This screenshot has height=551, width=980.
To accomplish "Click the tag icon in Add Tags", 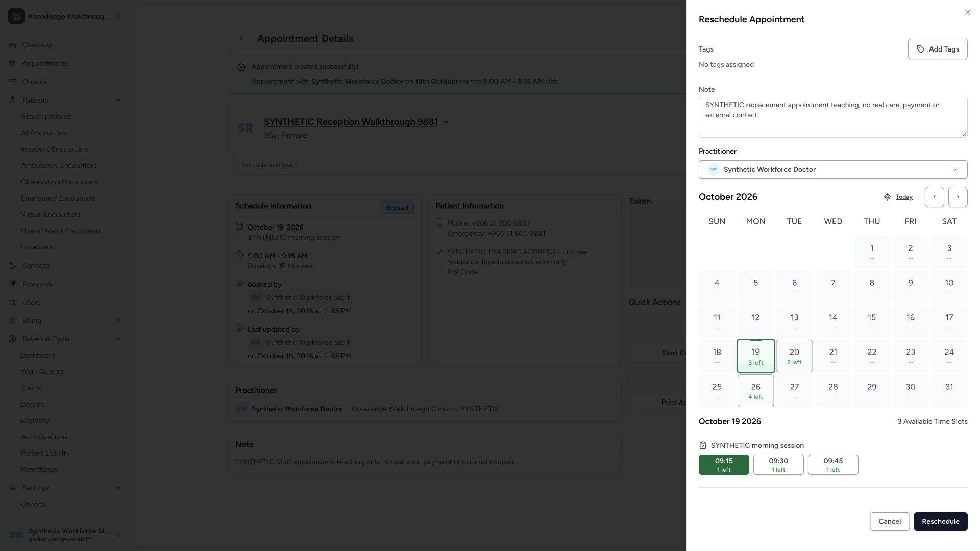I will (x=920, y=49).
